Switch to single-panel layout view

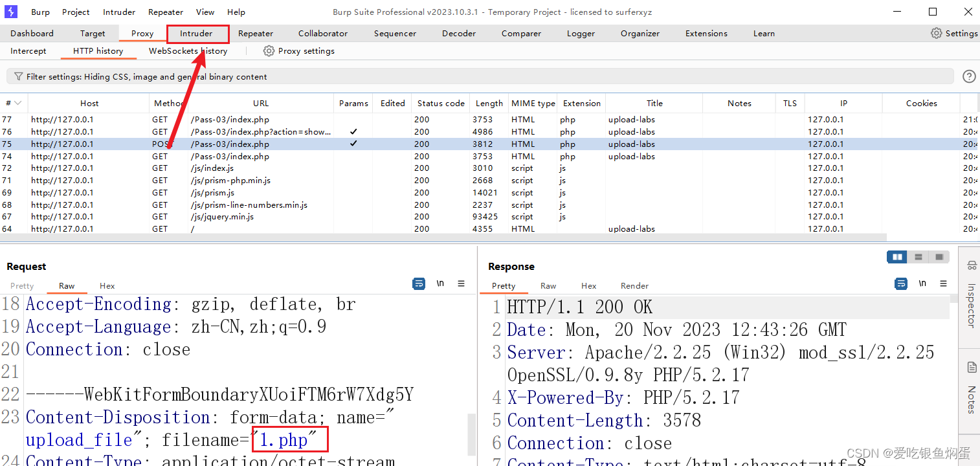[939, 256]
